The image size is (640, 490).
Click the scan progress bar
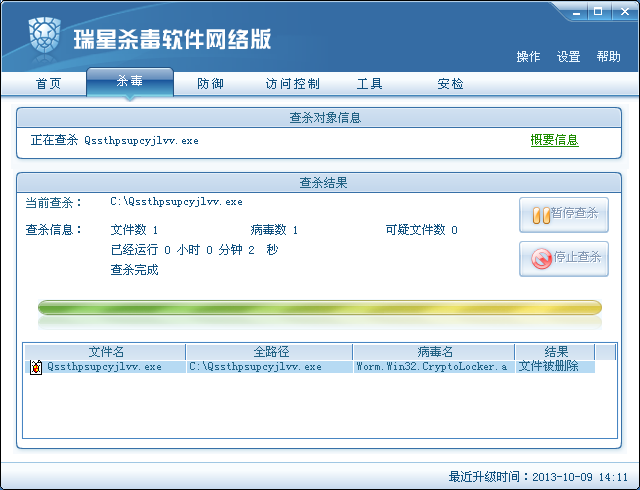click(x=319, y=307)
